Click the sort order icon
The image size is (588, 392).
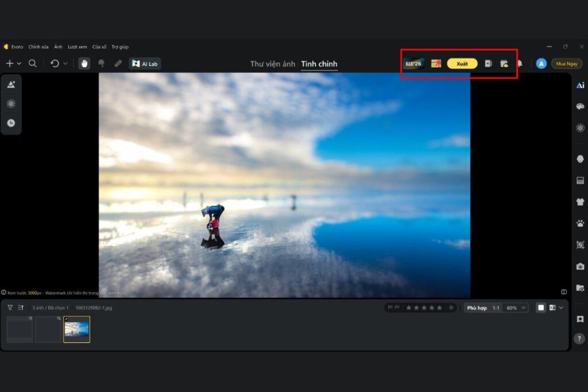[x=21, y=308]
